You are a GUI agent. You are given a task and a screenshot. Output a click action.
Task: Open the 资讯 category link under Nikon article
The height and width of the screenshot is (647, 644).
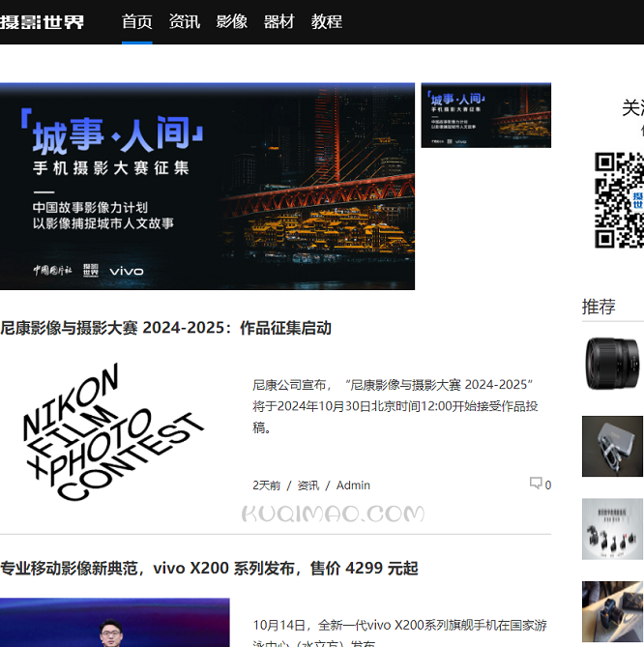click(308, 485)
